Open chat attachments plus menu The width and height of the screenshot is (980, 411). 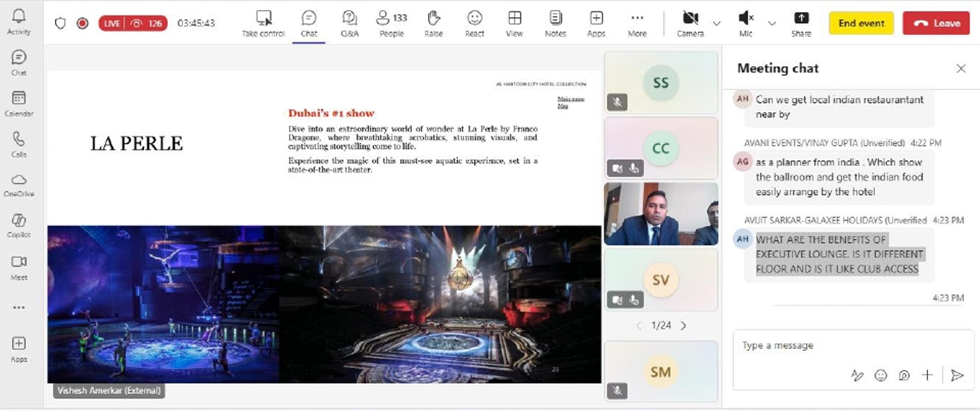click(927, 375)
